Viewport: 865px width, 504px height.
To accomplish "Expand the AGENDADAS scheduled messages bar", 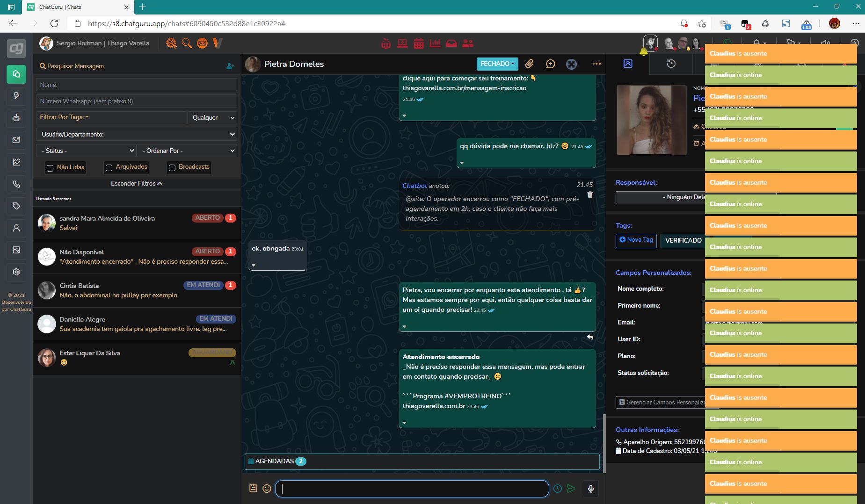I will [422, 461].
